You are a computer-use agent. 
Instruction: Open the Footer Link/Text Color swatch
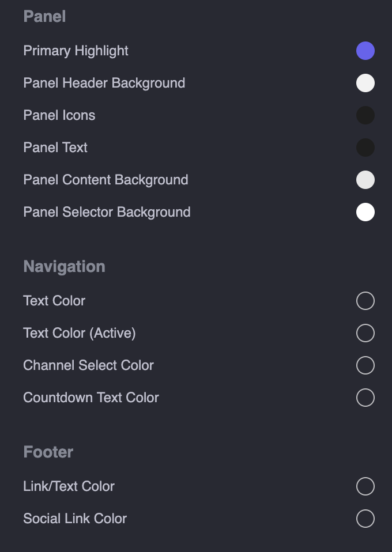click(365, 486)
